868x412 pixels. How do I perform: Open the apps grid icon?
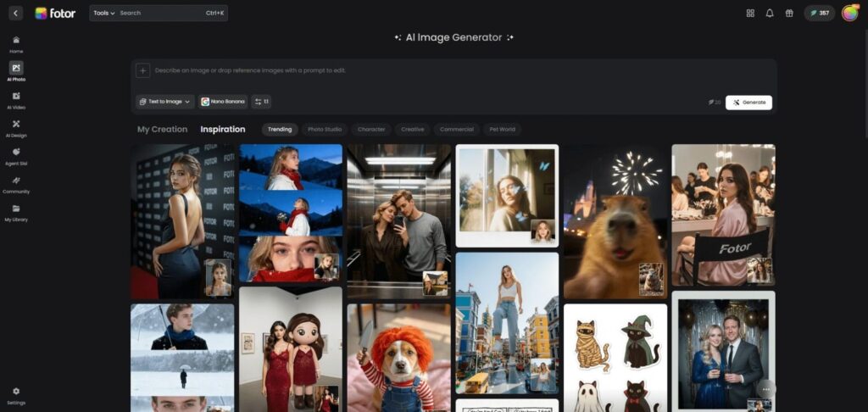coord(750,14)
